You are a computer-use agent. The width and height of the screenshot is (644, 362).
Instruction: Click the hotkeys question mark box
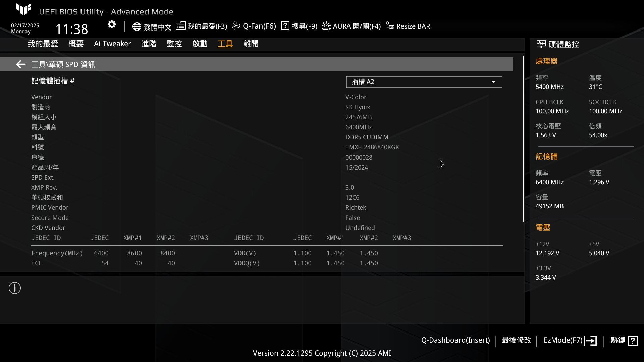click(633, 341)
